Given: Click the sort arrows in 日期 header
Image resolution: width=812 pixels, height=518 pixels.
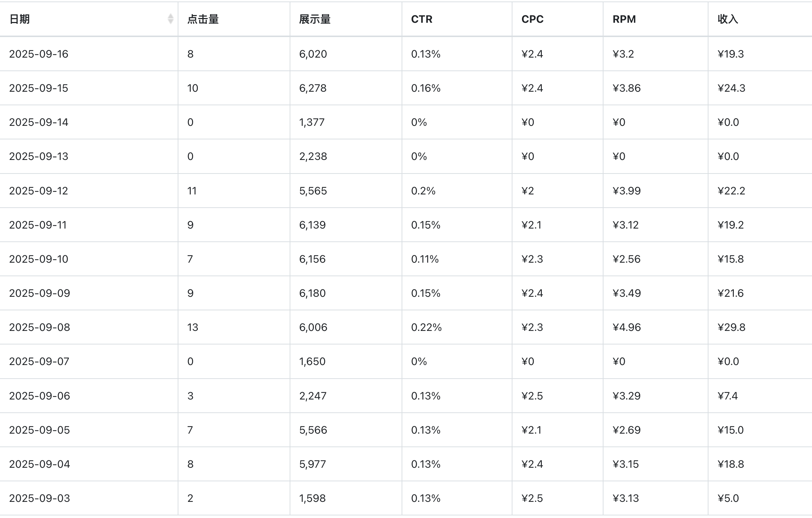Looking at the screenshot, I should click(170, 19).
